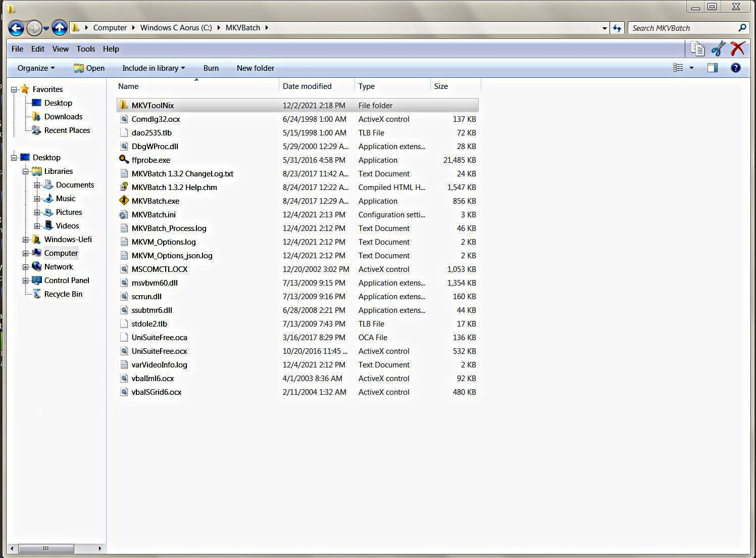Viewport: 756px width, 558px height.
Task: Open the Edit menu
Action: pyautogui.click(x=38, y=49)
